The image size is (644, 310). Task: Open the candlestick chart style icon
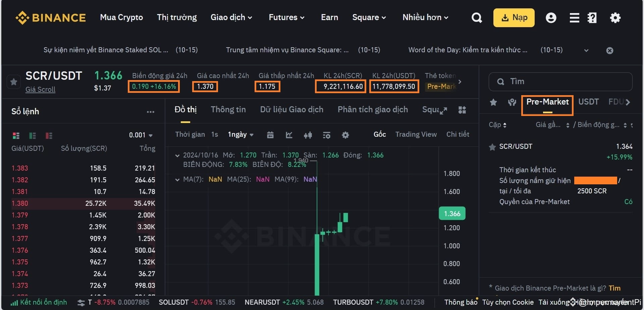pyautogui.click(x=308, y=135)
